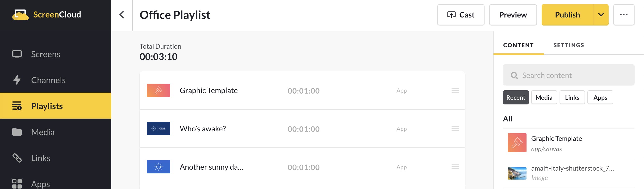Expand the Publish dropdown arrow
644x189 pixels.
[601, 15]
